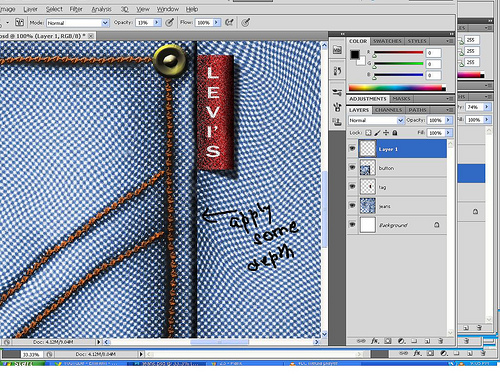Open Layers panel Fill slider arrow
500x375 pixels.
point(448,133)
